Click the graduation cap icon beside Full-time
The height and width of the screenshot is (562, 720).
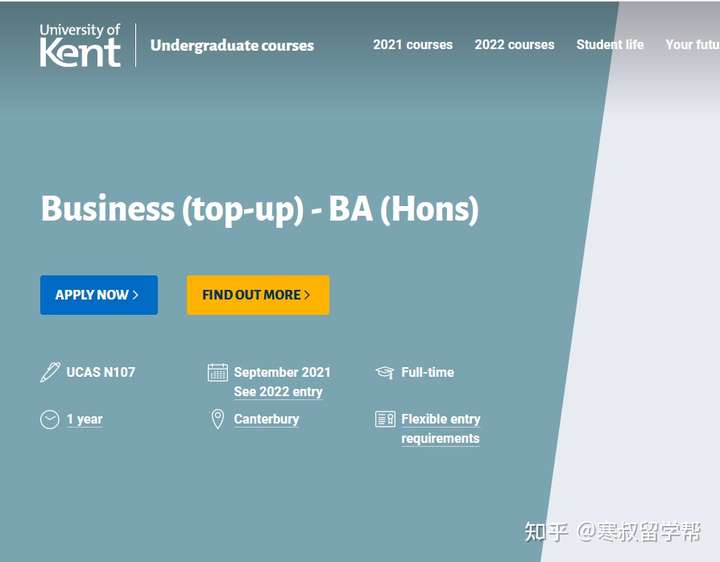click(x=385, y=372)
